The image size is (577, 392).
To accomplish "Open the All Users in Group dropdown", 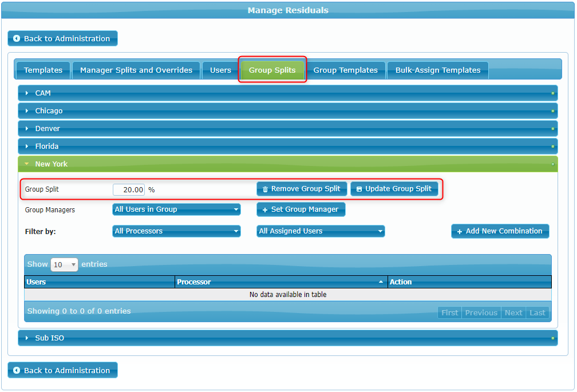I will coord(176,209).
